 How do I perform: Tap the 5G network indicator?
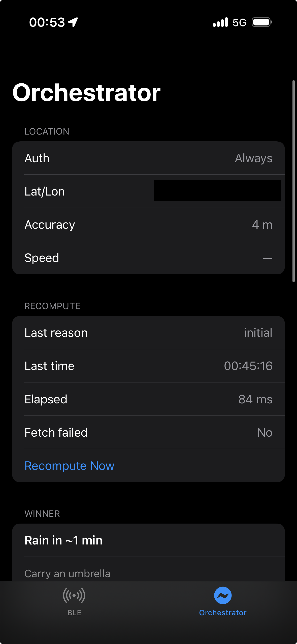coord(239,23)
